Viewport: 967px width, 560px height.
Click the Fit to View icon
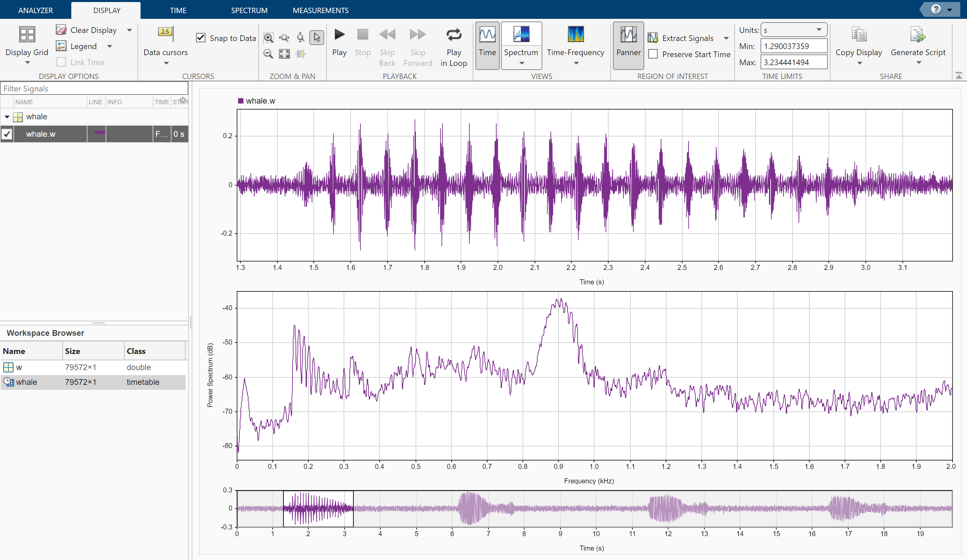(x=284, y=54)
